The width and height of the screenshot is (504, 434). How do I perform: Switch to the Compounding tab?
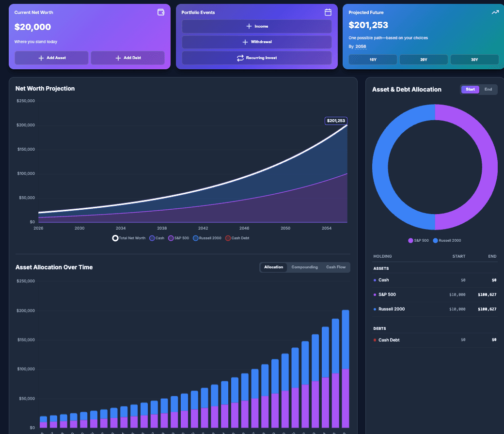click(304, 267)
